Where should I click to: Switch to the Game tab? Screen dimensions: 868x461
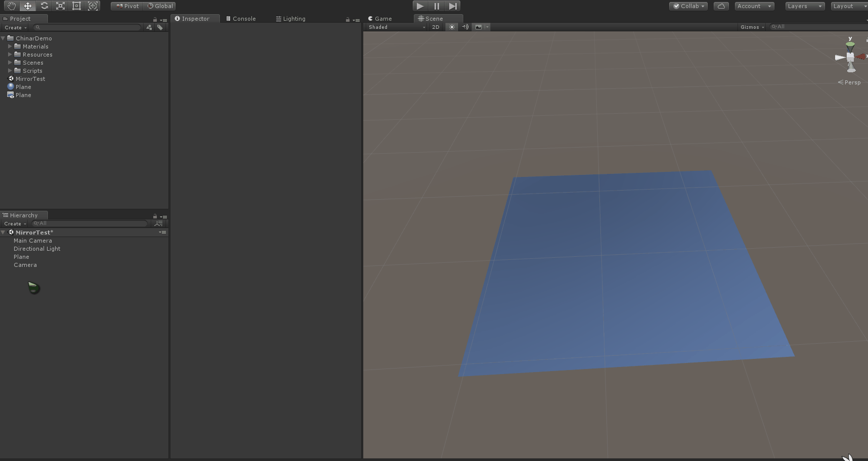pos(380,19)
